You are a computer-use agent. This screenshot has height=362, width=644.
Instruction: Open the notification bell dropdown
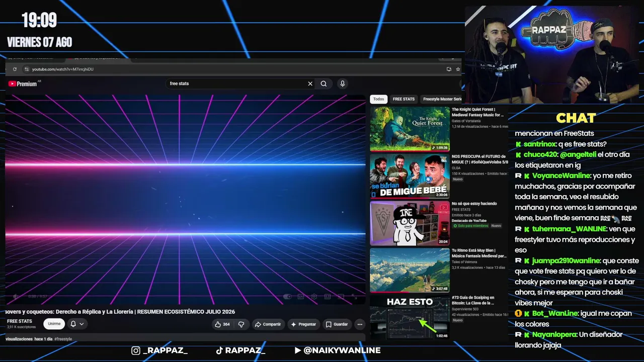[77, 324]
